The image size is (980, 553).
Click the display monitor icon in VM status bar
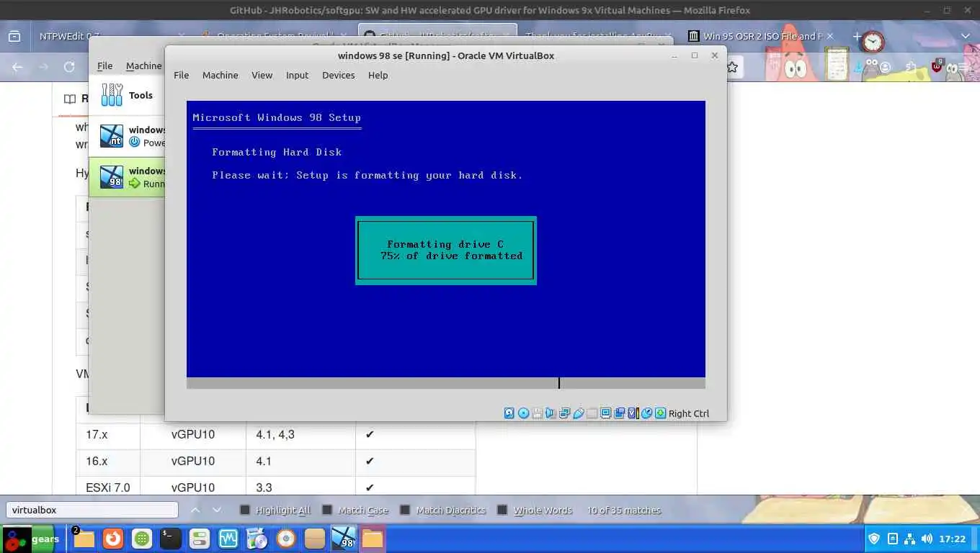[606, 413]
